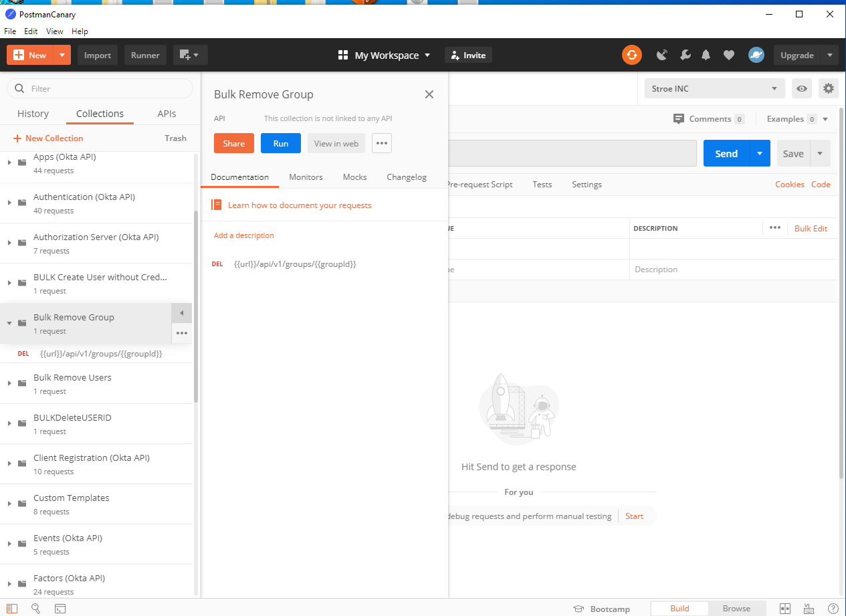Open the Send button dropdown arrow
846x616 pixels.
point(760,153)
